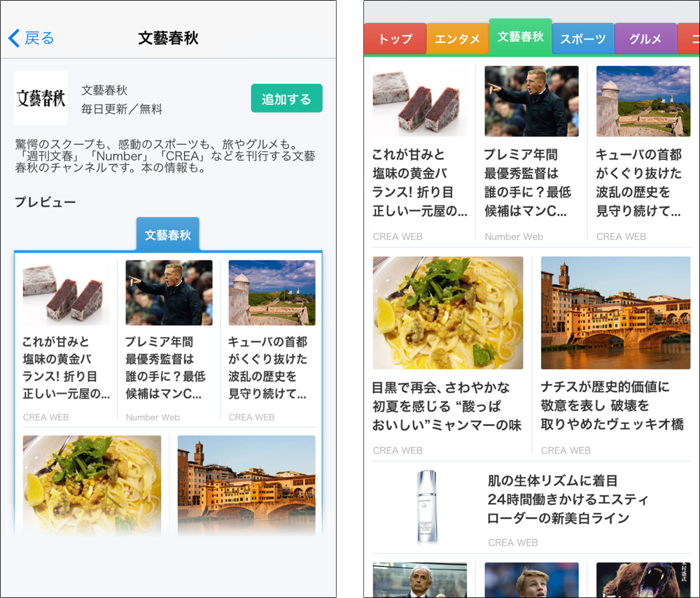Open red bean sweets photo in right feed
This screenshot has height=598, width=700.
pos(419,101)
